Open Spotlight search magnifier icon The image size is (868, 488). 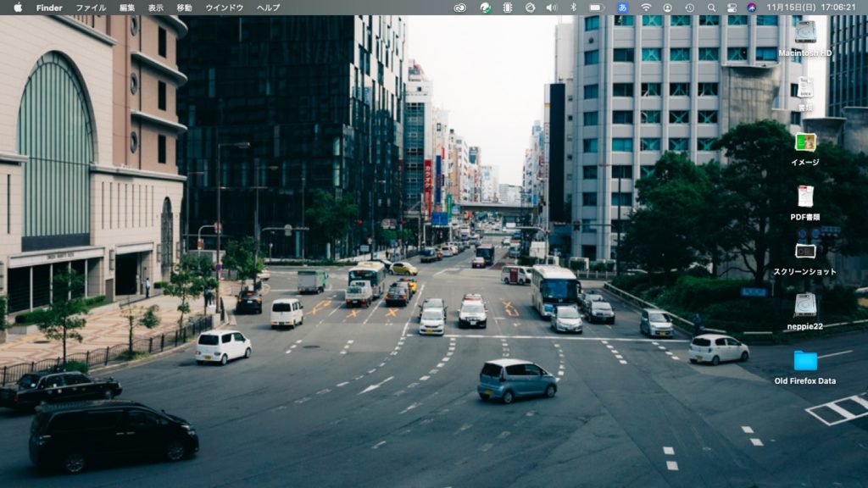711,8
